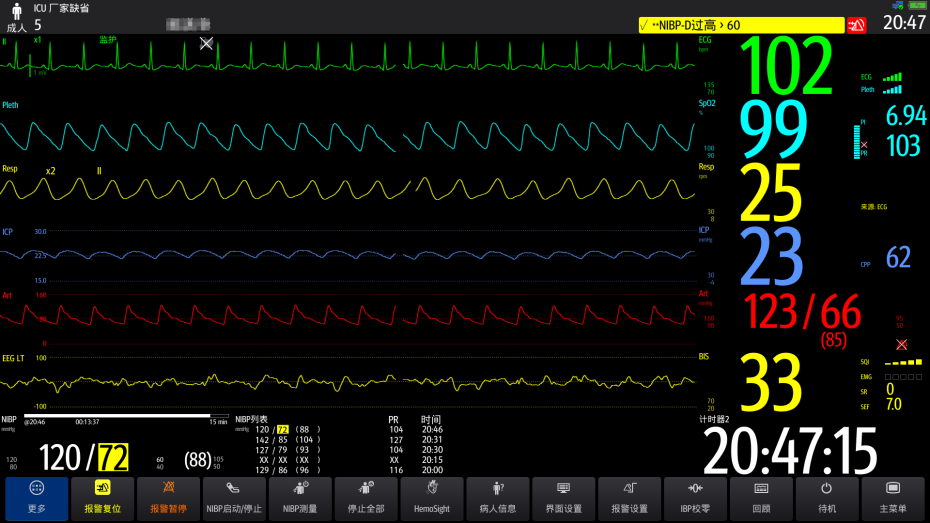Click the ECG signal strength bars

[892, 77]
